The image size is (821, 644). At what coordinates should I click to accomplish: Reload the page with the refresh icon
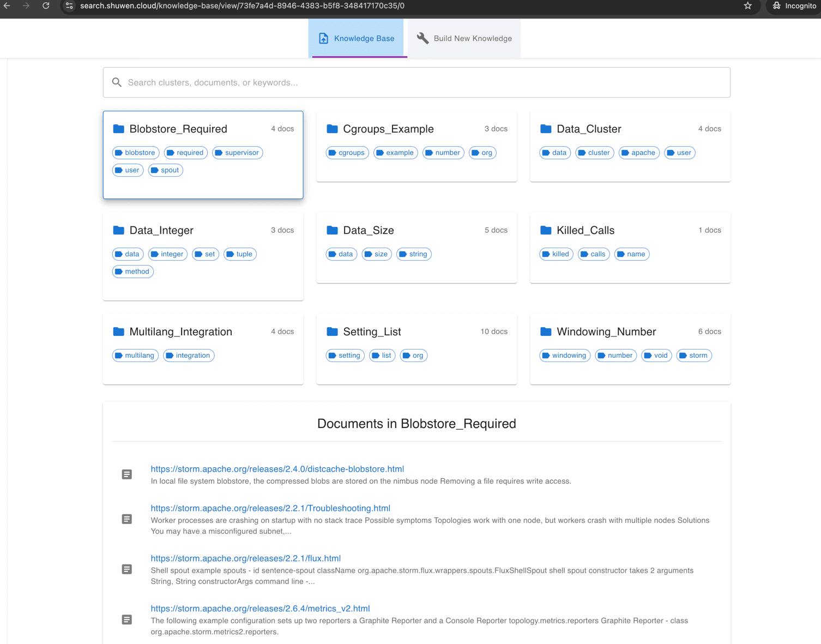pyautogui.click(x=46, y=6)
